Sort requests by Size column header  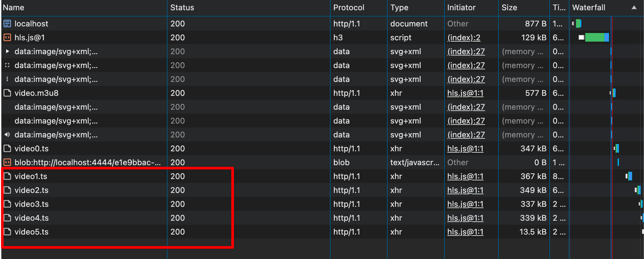[x=509, y=8]
